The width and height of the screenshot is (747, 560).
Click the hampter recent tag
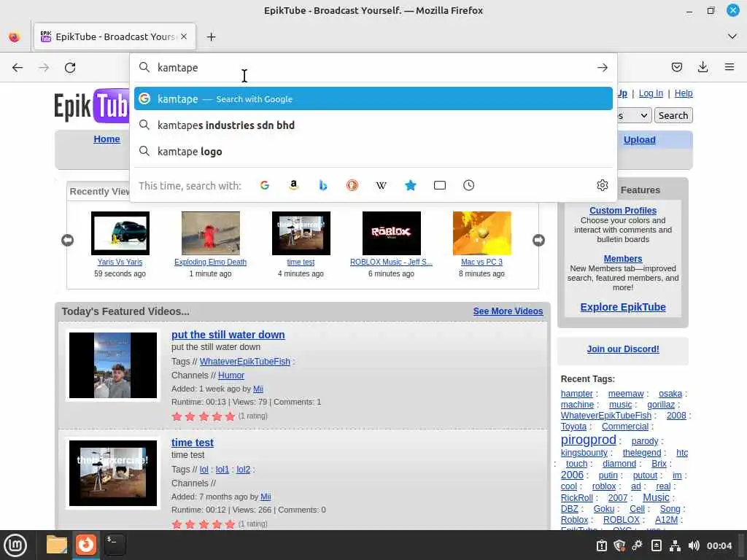[576, 394]
